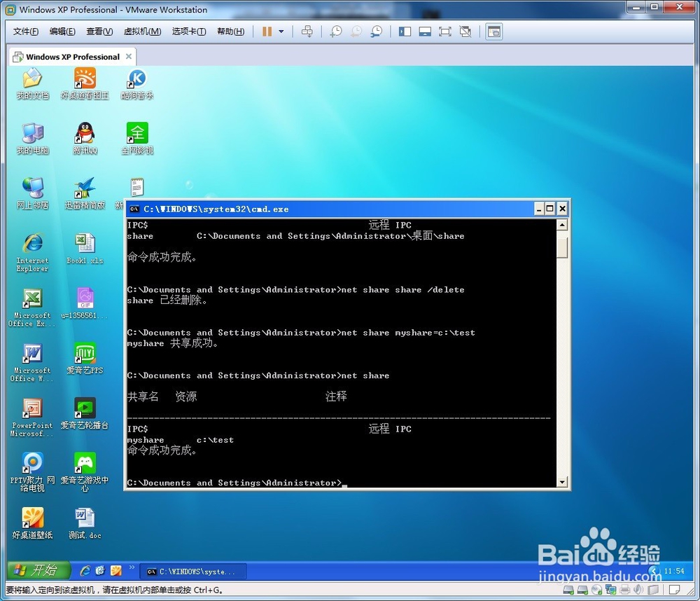Viewport: 700px width, 601px height.
Task: Open the power options dropdown arrow beside pause
Action: click(281, 32)
